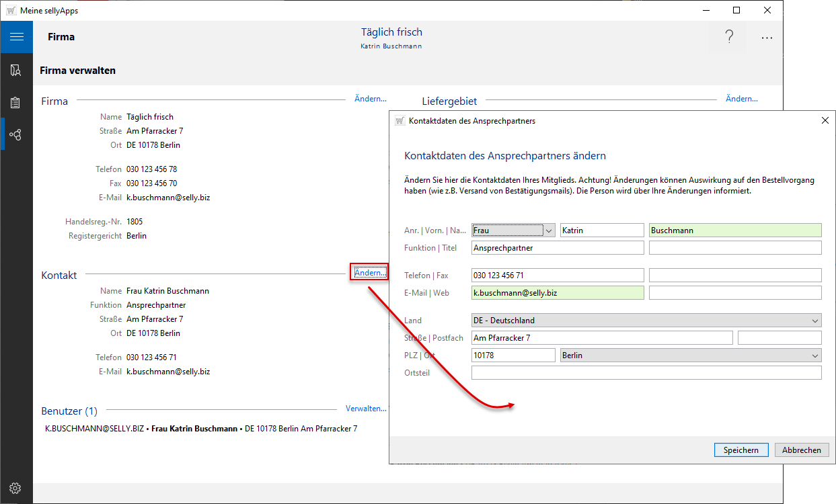Open the hamburger navigation menu

[x=16, y=37]
